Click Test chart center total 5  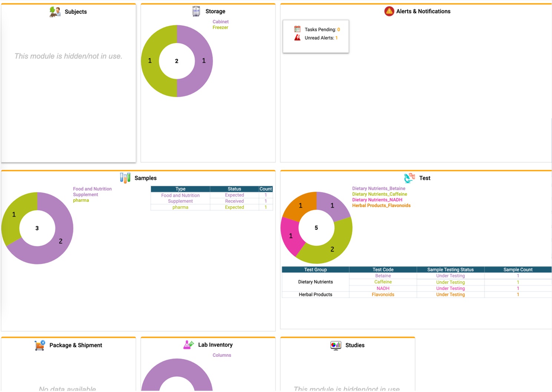316,228
